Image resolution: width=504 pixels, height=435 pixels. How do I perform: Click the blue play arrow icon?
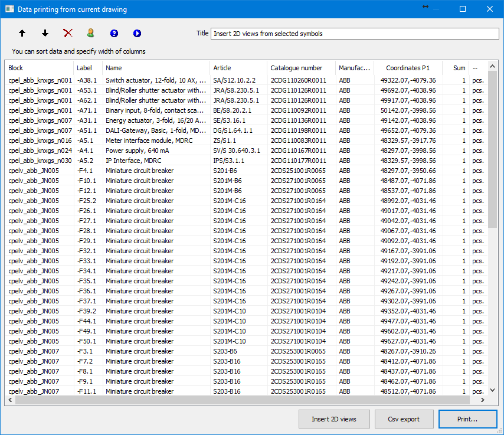137,34
